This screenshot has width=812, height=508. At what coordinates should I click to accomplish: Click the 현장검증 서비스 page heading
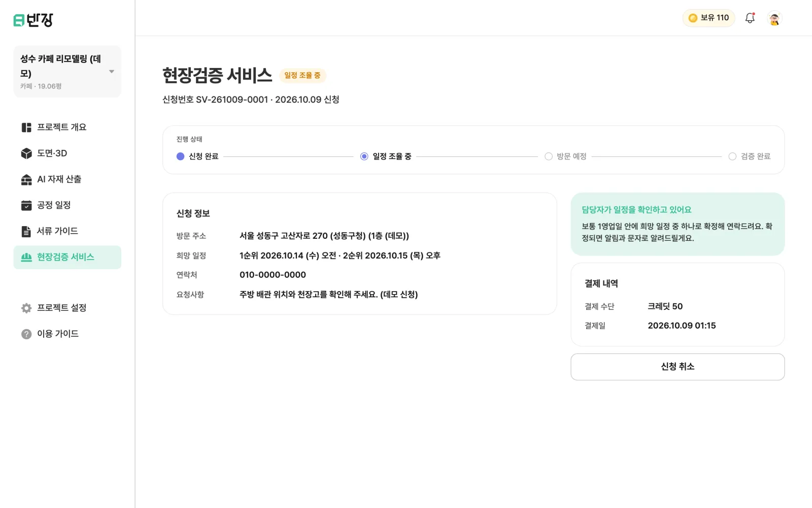pyautogui.click(x=217, y=75)
